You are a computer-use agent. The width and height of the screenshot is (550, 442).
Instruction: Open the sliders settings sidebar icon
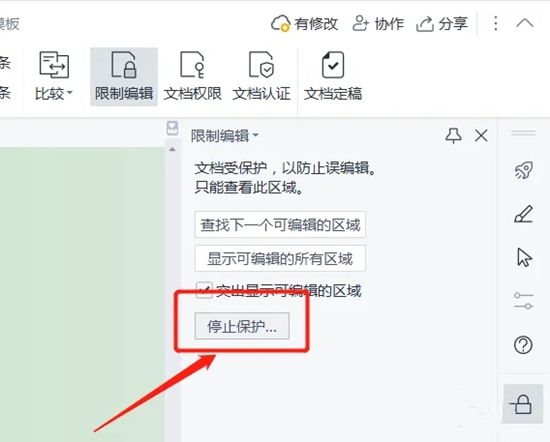[523, 301]
